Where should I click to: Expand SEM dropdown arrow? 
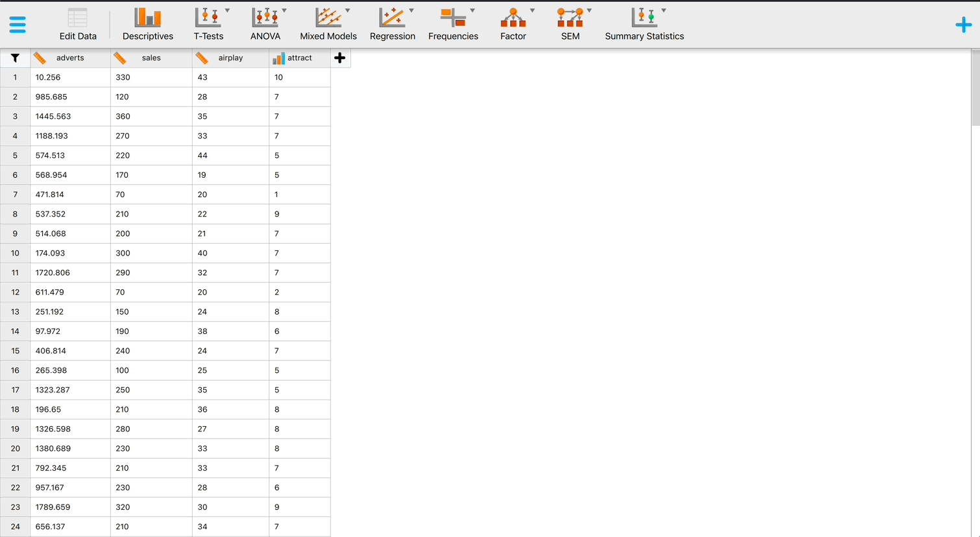coord(589,10)
